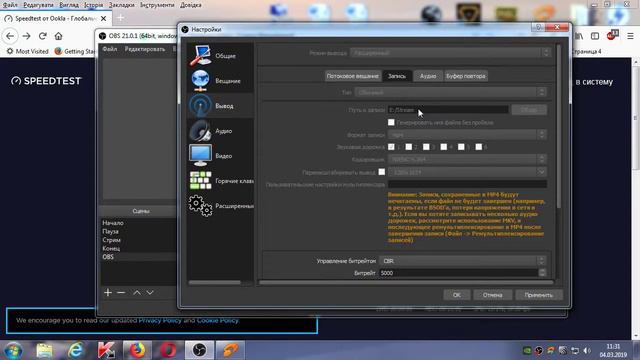Open the Advanced (Расширенные) settings section
Image resolution: width=640 pixels, height=360 pixels.
click(220, 206)
